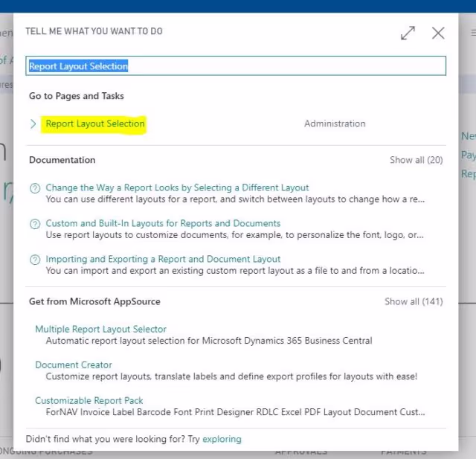Click description starting 'ForNAV Invoice Label Barcode'

point(236,412)
